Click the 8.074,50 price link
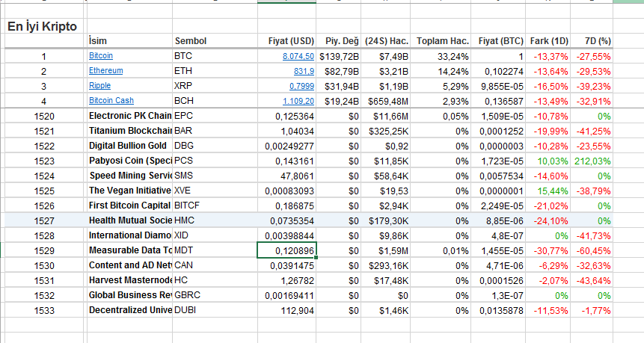The image size is (644, 343). coord(298,56)
